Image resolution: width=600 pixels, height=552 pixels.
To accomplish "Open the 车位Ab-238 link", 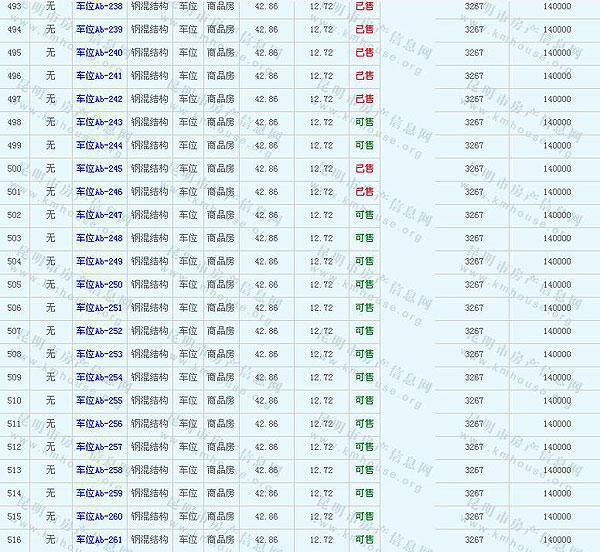I will point(99,6).
